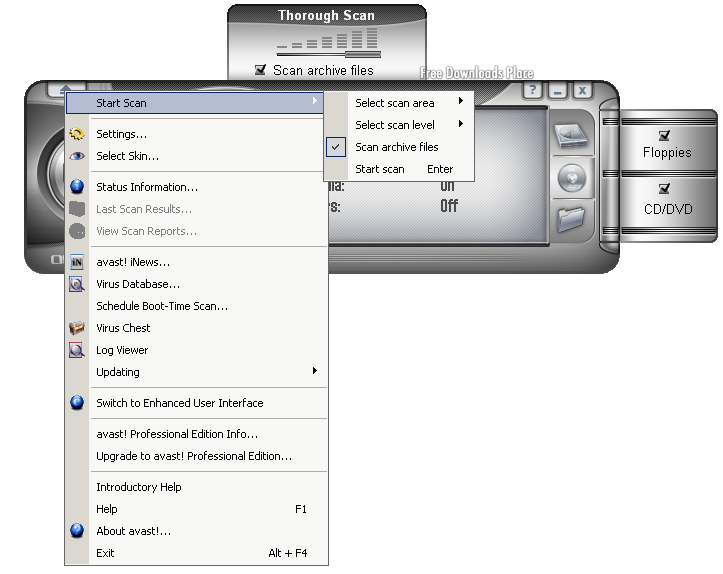723x574 pixels.
Task: Select the local hard disk scan icon
Action: [571, 135]
